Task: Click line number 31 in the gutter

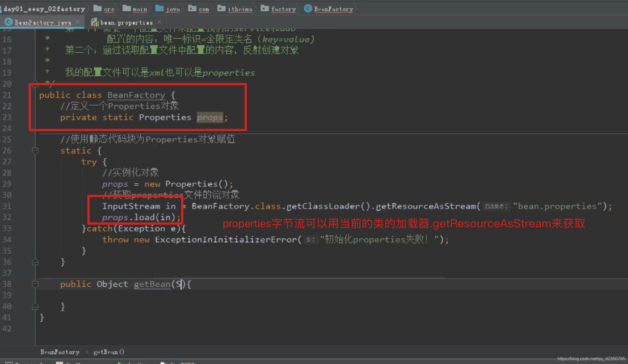Action: [7, 206]
